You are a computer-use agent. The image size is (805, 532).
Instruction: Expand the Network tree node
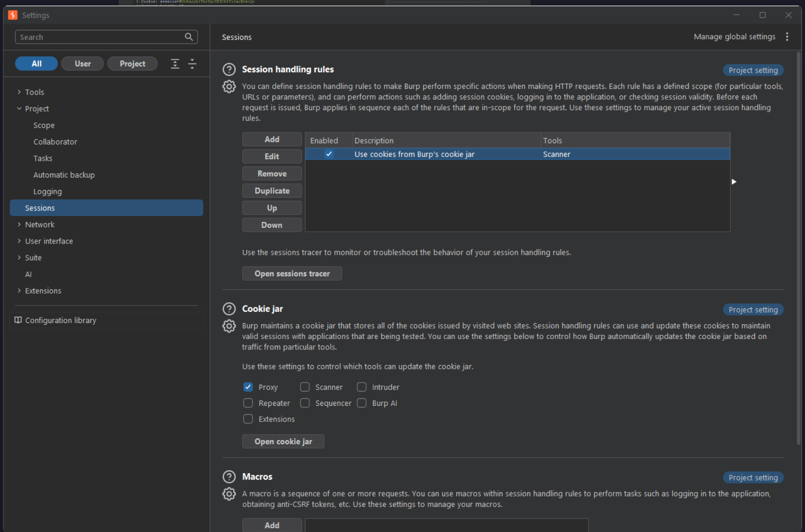[19, 225]
